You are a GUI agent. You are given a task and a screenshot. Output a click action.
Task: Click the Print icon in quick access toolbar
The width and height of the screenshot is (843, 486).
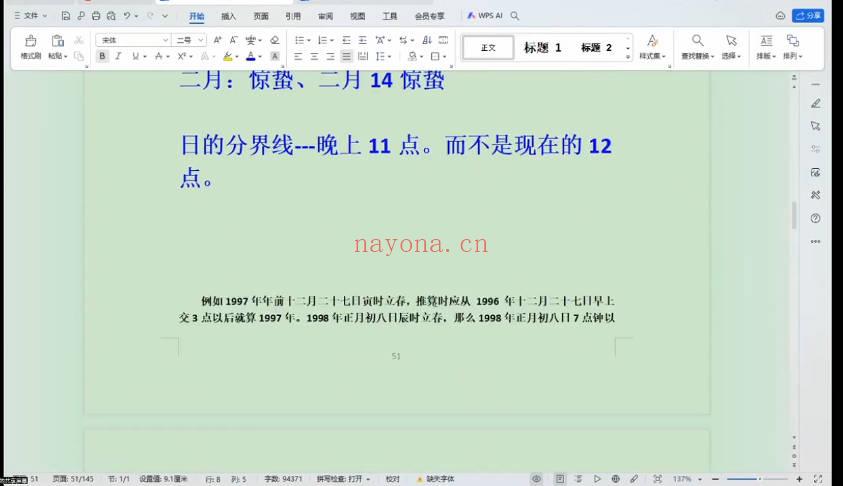coord(96,16)
